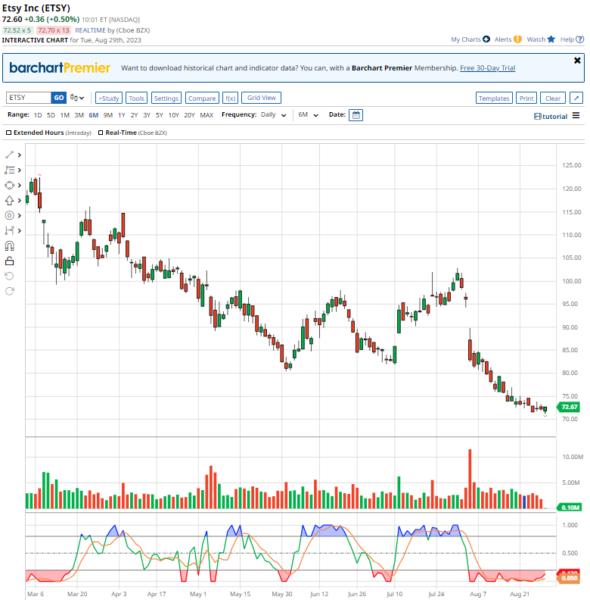Click the green volume value label
The height and width of the screenshot is (600, 590).
point(570,507)
